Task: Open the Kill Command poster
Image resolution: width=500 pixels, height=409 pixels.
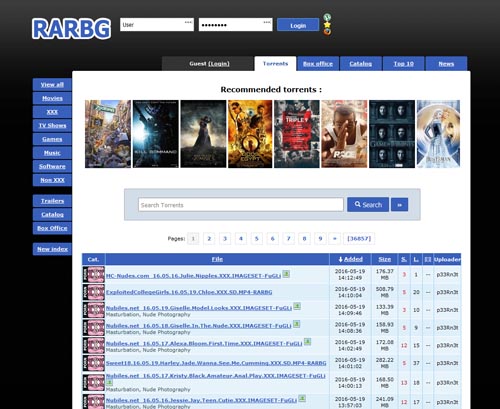Action: 156,134
